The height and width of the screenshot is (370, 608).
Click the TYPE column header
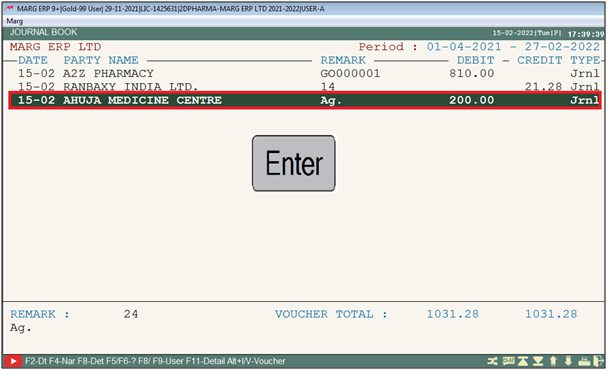click(585, 61)
